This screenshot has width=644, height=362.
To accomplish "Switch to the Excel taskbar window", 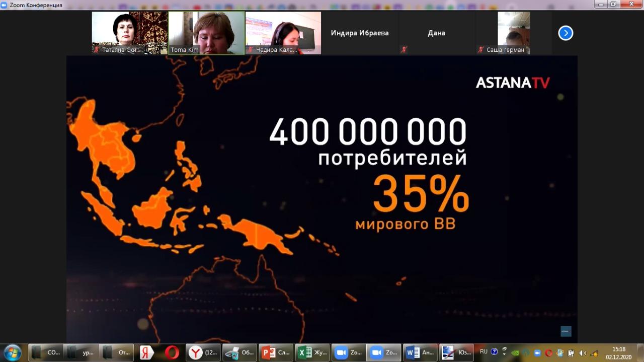I will tap(312, 352).
